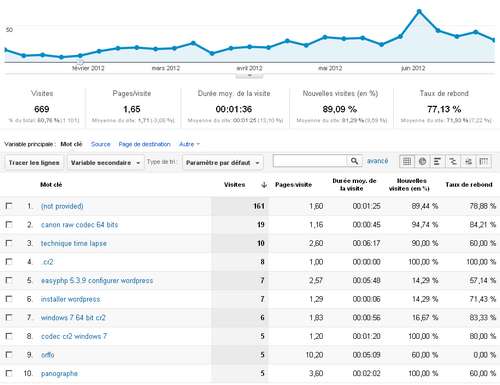
Task: Focus the keyword search input field
Action: pos(310,161)
